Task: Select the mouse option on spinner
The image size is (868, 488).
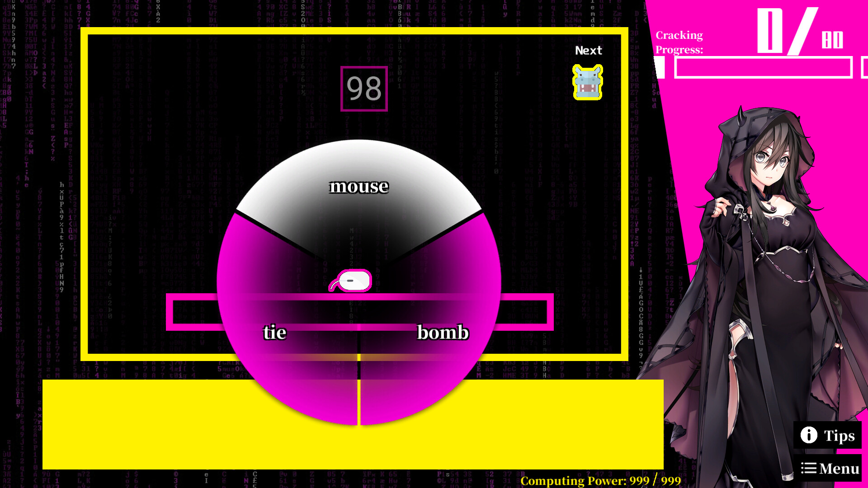Action: click(358, 185)
